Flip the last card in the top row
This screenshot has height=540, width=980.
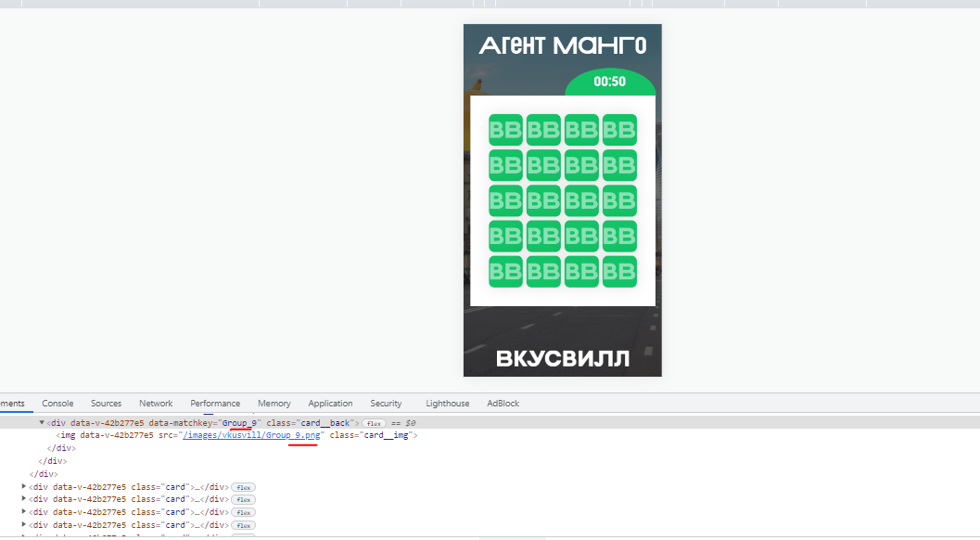point(619,130)
